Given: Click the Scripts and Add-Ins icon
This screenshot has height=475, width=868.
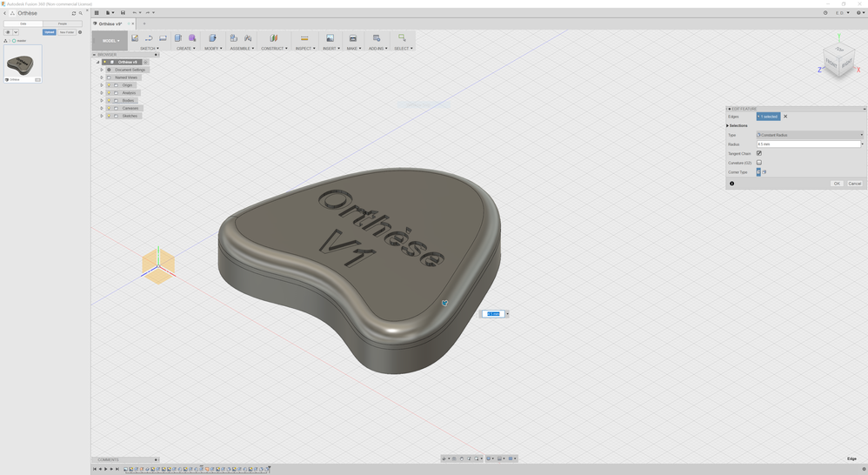Looking at the screenshot, I should (x=377, y=38).
